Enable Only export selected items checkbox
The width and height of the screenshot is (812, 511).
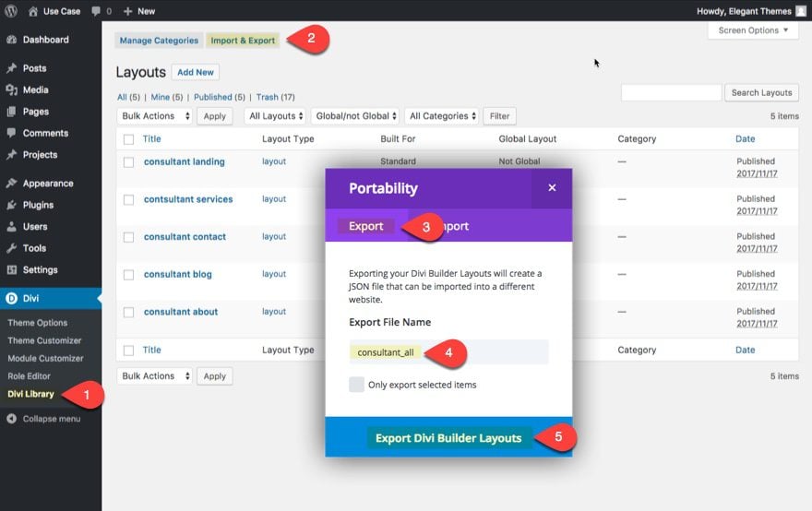point(356,385)
